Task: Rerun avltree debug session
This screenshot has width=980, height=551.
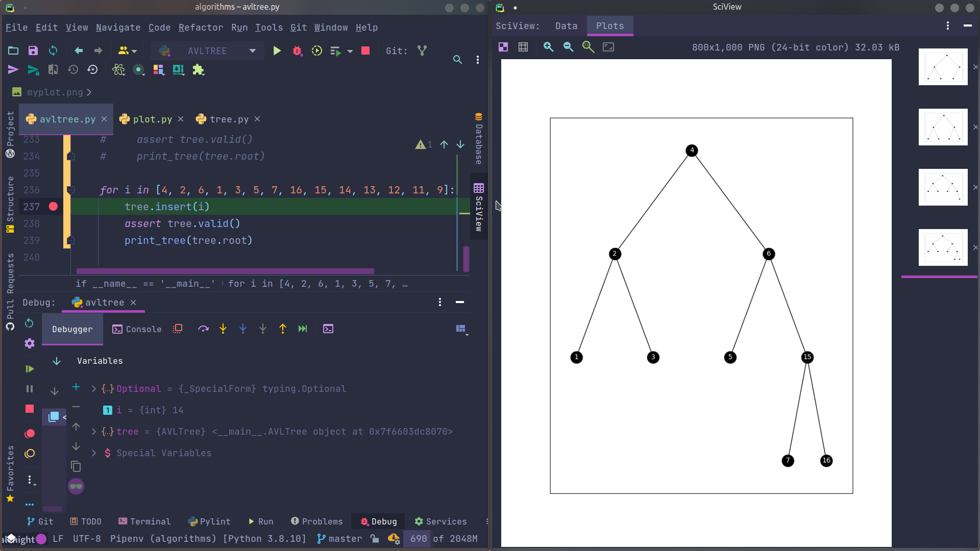Action: tap(29, 323)
